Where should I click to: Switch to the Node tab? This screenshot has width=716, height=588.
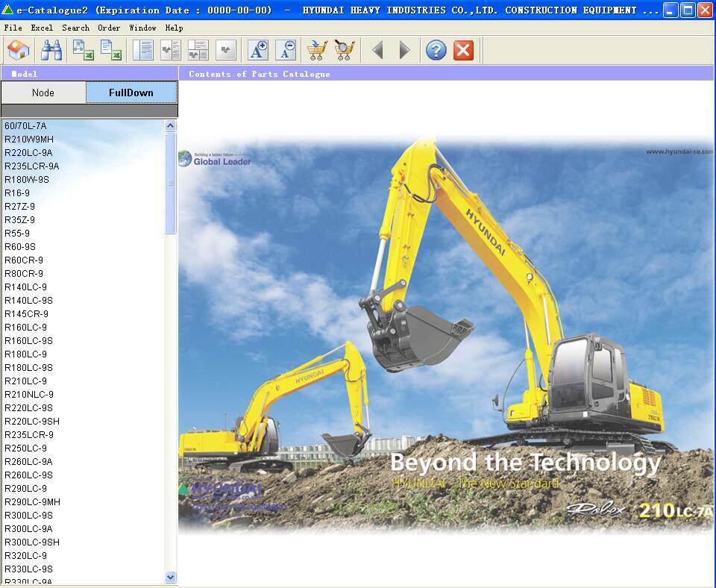[x=43, y=93]
